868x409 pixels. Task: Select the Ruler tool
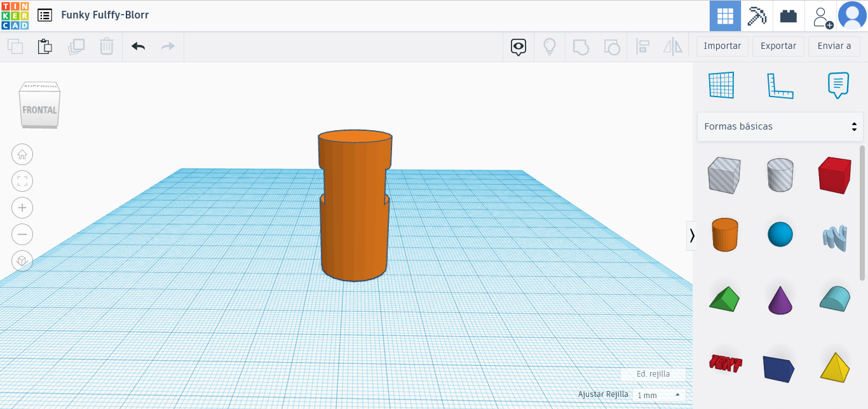click(780, 85)
